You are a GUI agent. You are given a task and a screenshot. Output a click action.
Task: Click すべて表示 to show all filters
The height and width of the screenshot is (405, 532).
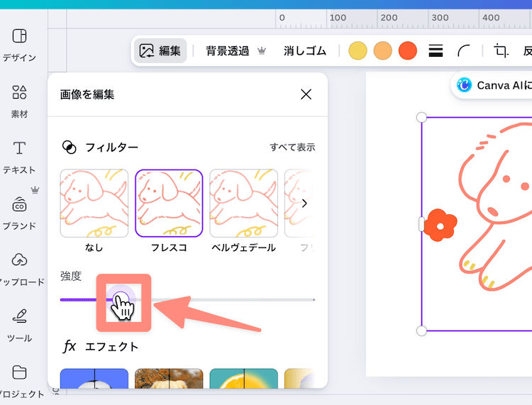(x=292, y=148)
